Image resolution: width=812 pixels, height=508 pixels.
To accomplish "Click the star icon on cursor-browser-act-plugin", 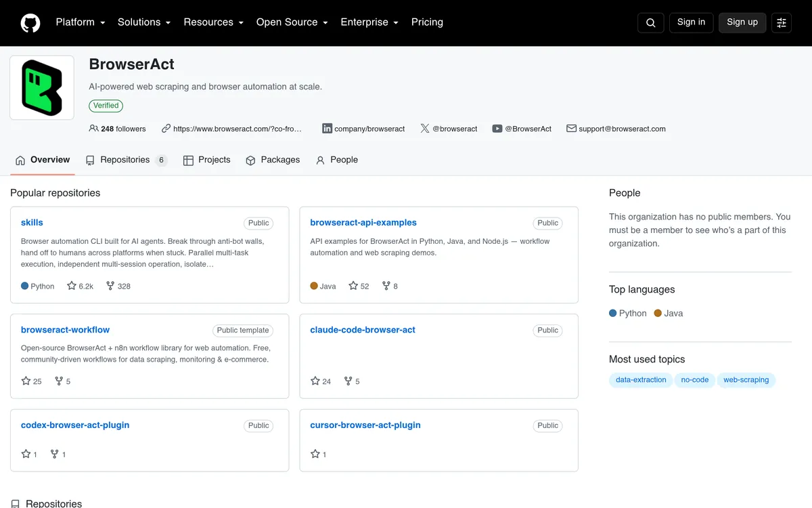I will pos(315,454).
